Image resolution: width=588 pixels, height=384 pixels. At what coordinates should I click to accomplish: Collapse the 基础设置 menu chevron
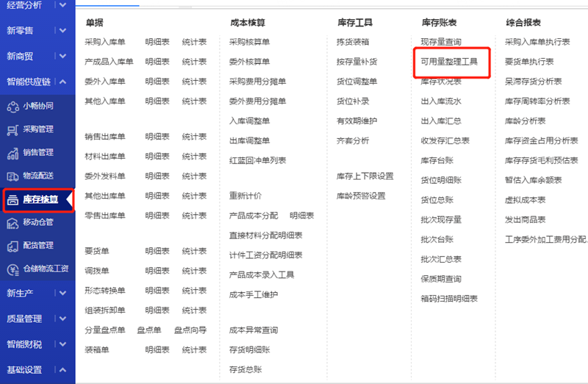[62, 370]
